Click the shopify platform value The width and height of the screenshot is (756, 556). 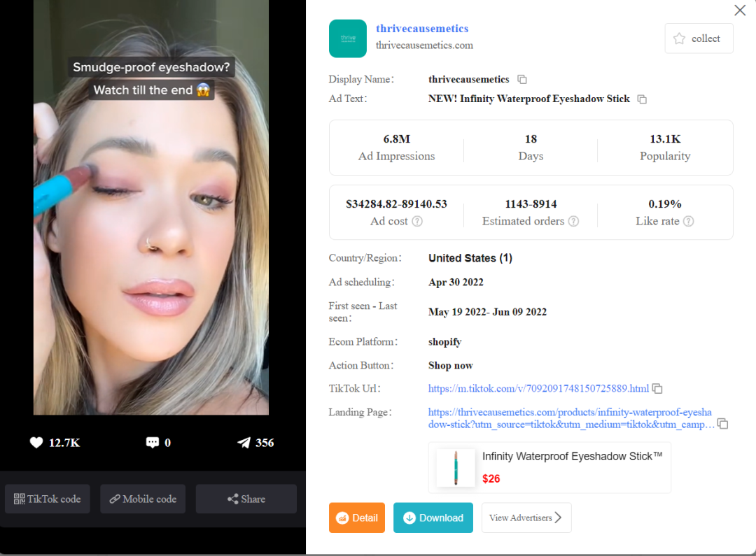point(444,341)
